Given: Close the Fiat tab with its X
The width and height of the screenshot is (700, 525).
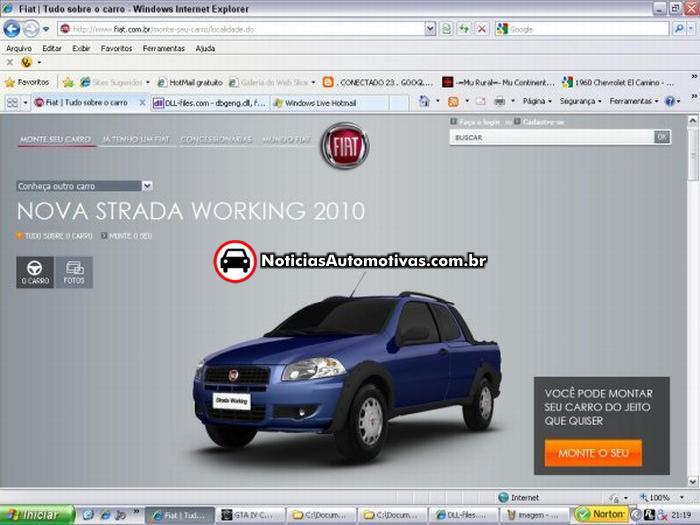Looking at the screenshot, I should (x=142, y=103).
